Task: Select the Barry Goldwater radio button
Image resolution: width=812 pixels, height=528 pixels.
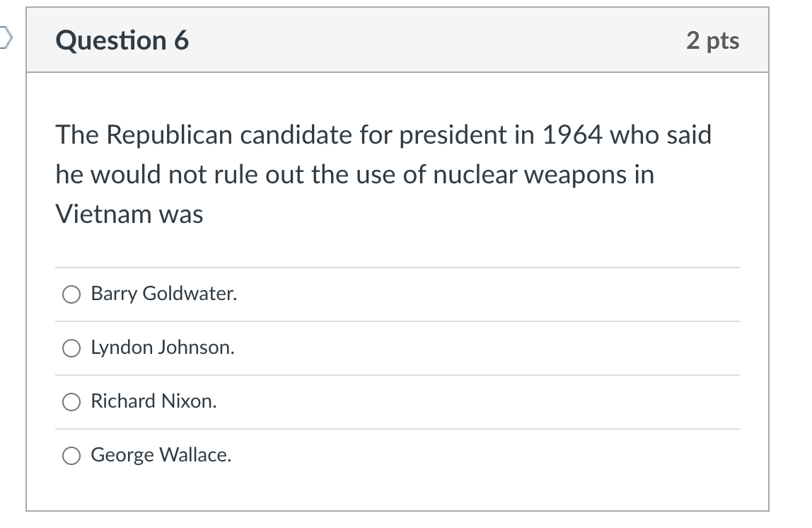Action: pos(71,294)
